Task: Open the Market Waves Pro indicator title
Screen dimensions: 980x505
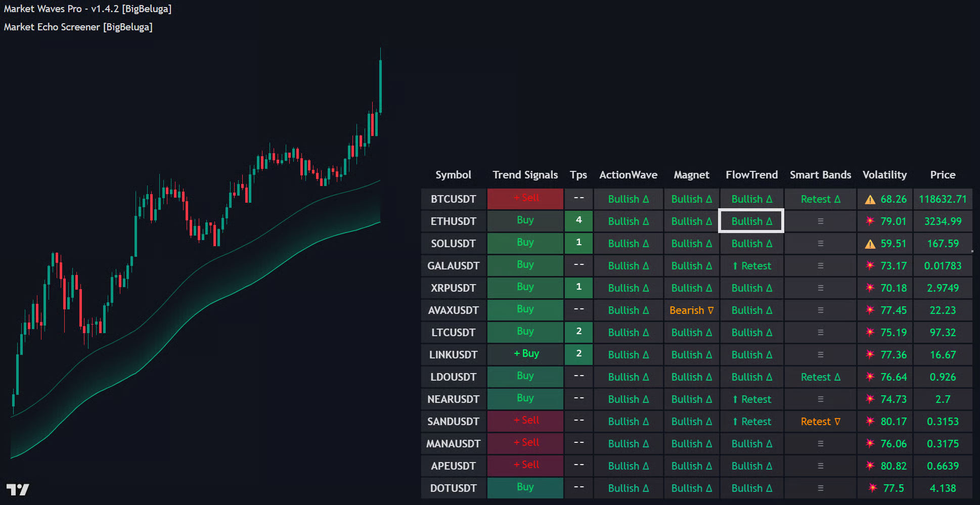Action: (x=87, y=9)
